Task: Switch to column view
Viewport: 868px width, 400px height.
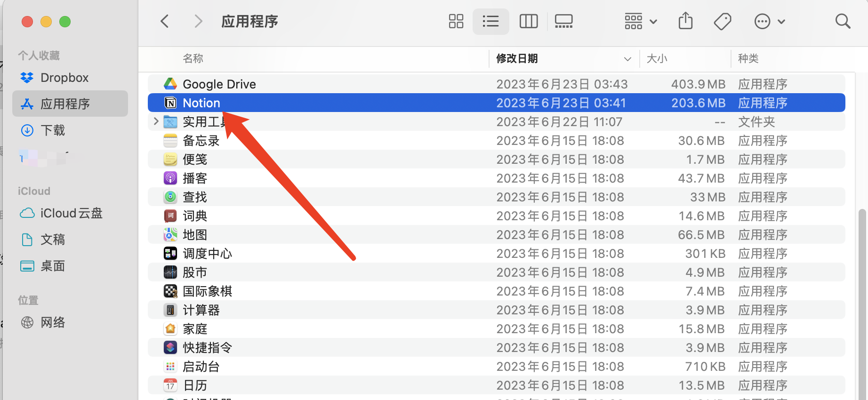Action: click(528, 21)
